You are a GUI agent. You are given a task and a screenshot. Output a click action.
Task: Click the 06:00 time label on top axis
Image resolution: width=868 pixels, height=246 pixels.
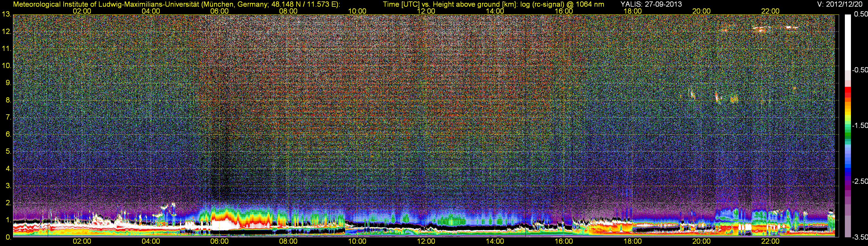219,11
